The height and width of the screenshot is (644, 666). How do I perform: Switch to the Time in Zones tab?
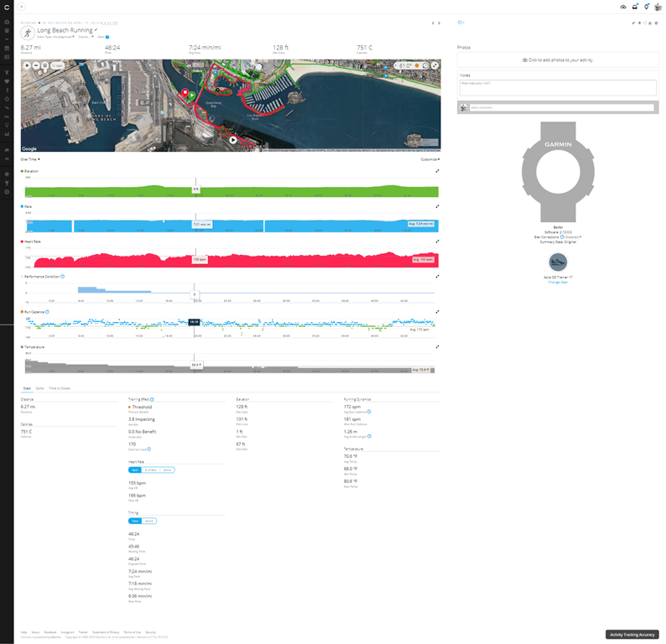(x=60, y=388)
